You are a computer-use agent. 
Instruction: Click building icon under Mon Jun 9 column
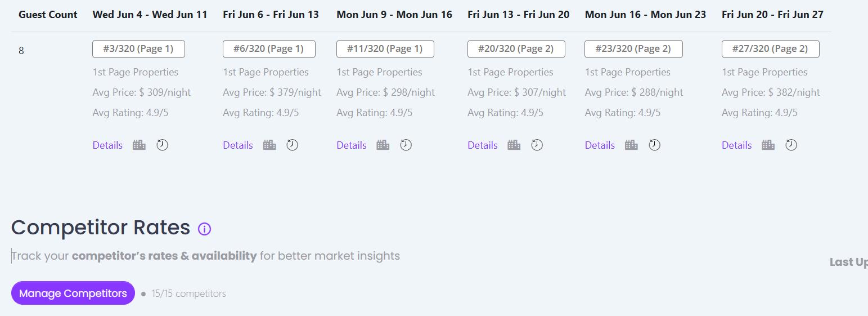[383, 145]
